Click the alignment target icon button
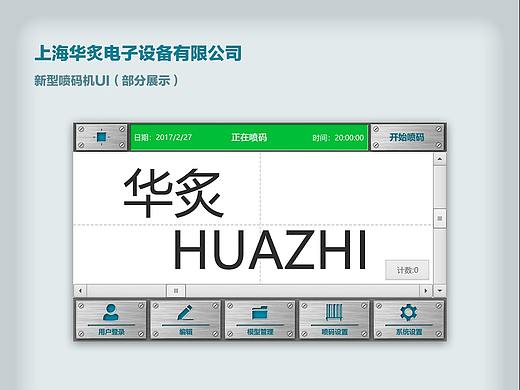 (x=101, y=137)
